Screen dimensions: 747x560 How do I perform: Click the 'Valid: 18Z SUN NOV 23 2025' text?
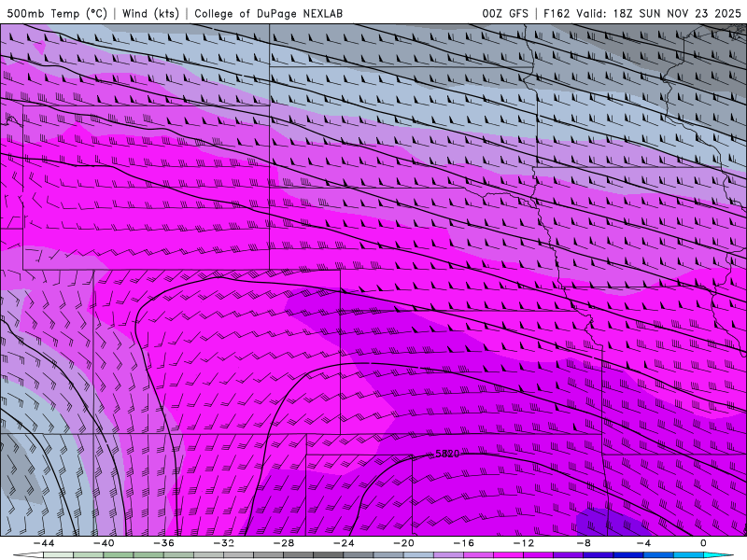658,13
